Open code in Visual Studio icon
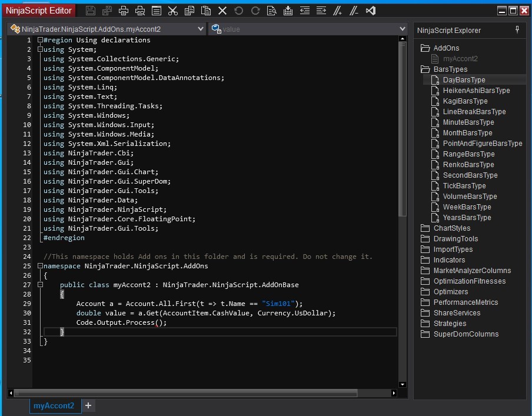The width and height of the screenshot is (532, 416). [x=370, y=11]
